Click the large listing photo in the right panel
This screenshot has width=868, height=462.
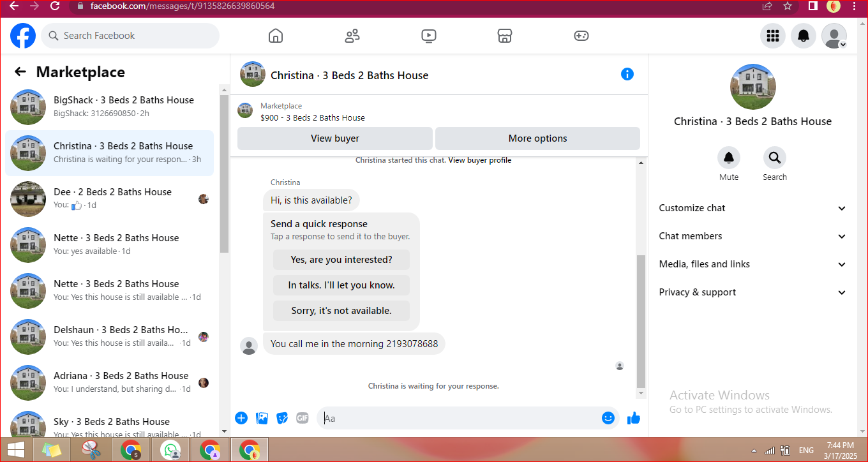click(x=753, y=87)
